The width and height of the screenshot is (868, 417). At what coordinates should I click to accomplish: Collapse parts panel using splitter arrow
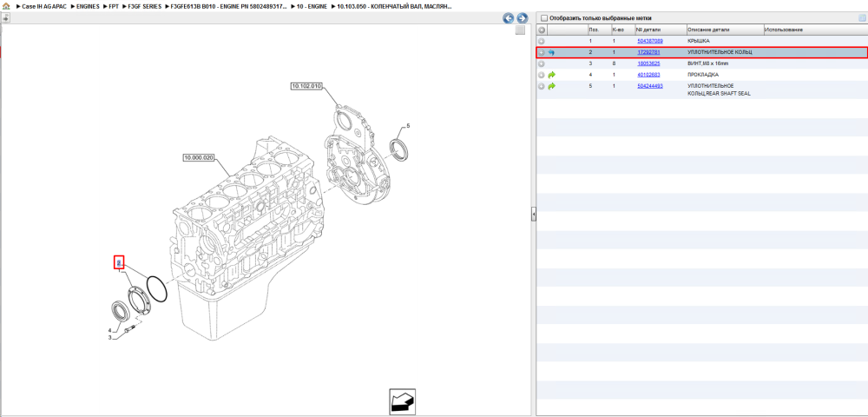[x=533, y=213]
